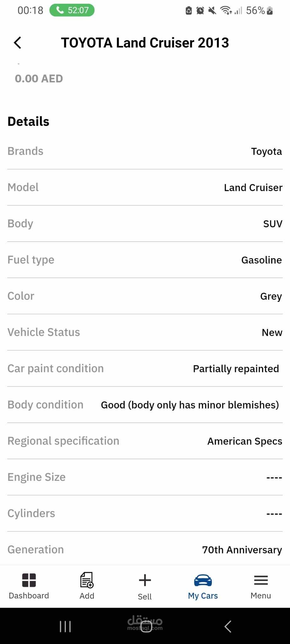The image size is (290, 644).
Task: Open the My Cars car icon
Action: pos(203,580)
